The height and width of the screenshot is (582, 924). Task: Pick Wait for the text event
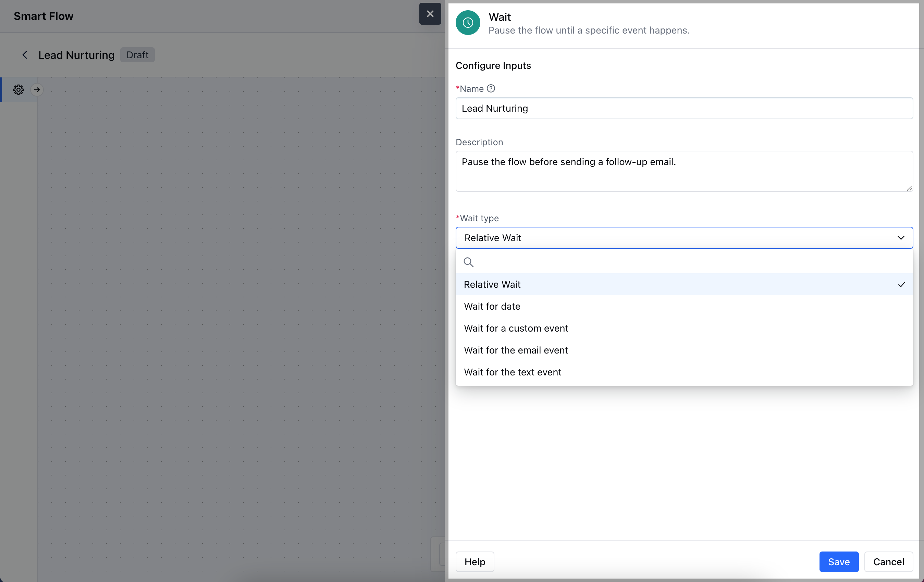click(x=684, y=372)
